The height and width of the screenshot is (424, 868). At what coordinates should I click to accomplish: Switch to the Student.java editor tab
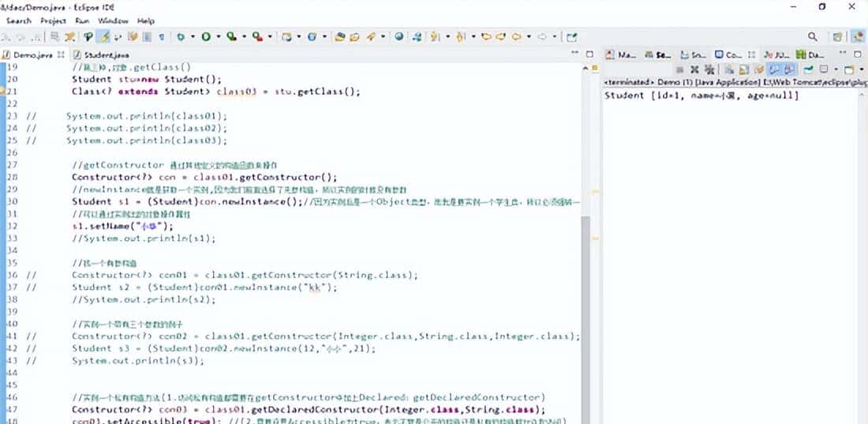[x=103, y=55]
